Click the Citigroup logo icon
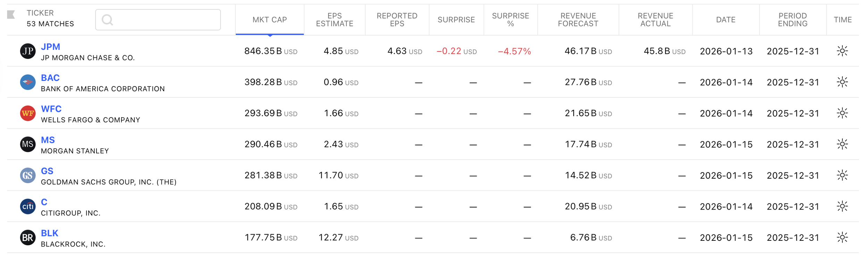The height and width of the screenshot is (255, 868). click(28, 206)
